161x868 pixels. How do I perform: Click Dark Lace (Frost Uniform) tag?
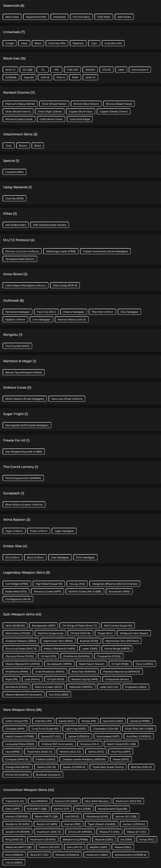click(x=67, y=399)
